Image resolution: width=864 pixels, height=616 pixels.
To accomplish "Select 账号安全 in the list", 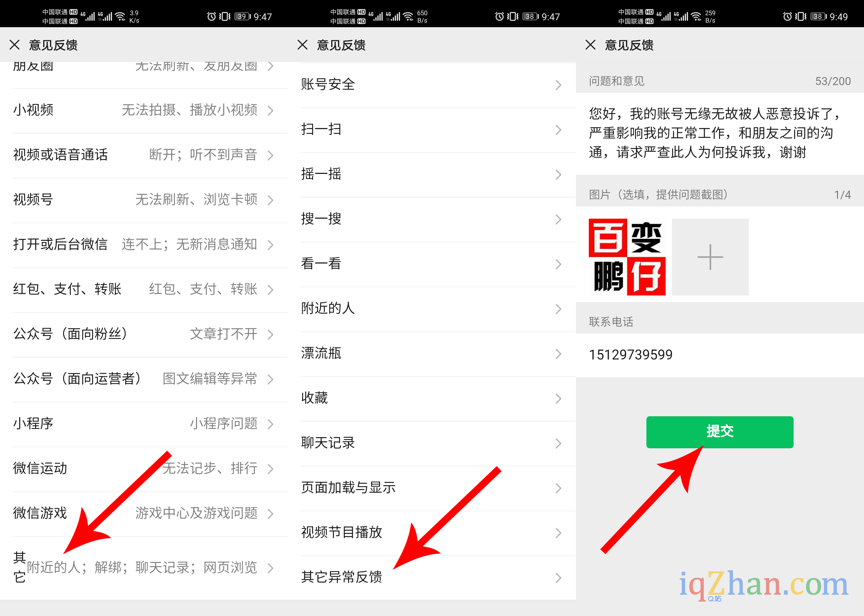I will pyautogui.click(x=432, y=85).
